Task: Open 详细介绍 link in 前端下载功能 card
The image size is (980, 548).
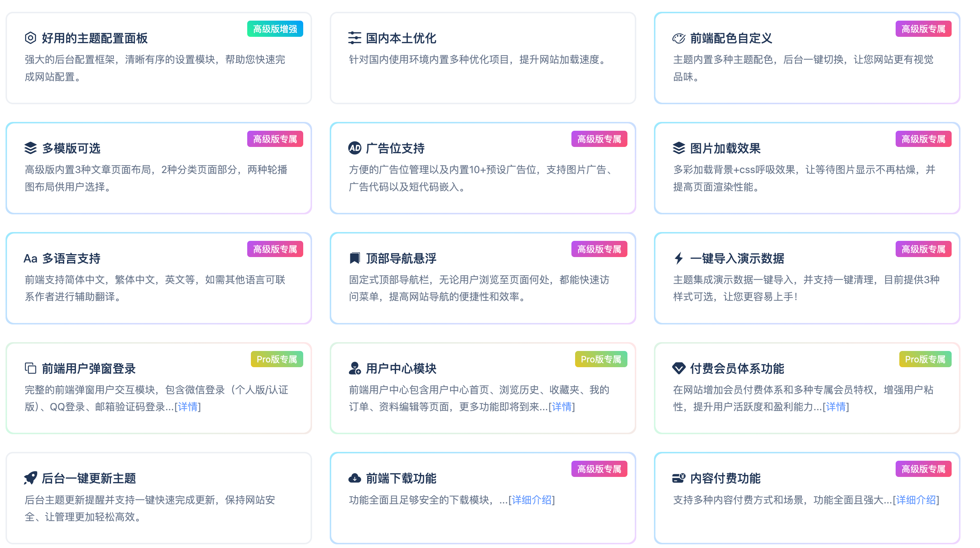Action: 532,500
